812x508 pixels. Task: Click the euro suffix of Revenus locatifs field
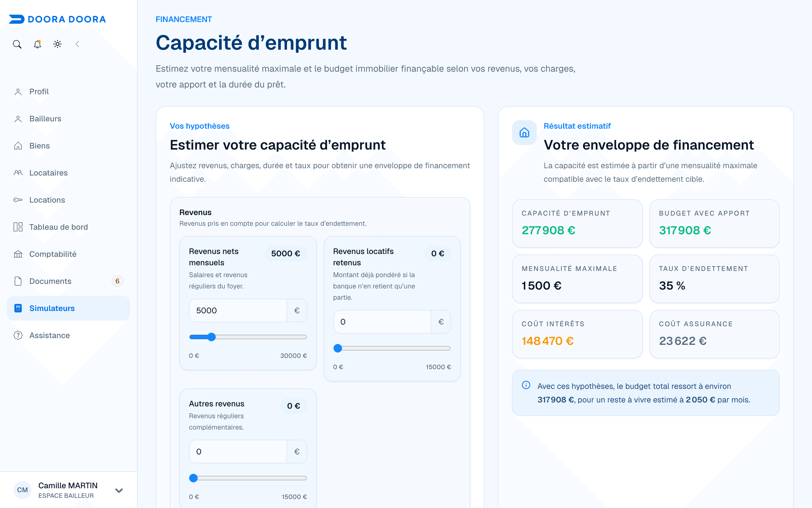[x=441, y=322]
